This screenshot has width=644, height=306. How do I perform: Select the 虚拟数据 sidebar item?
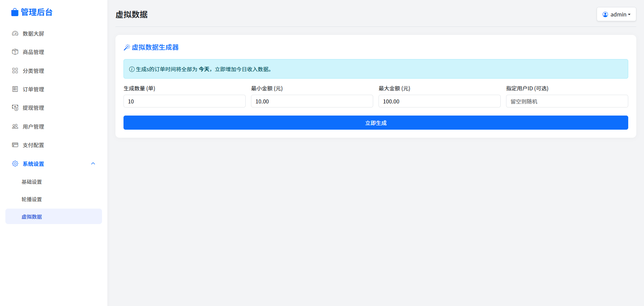coord(54,217)
